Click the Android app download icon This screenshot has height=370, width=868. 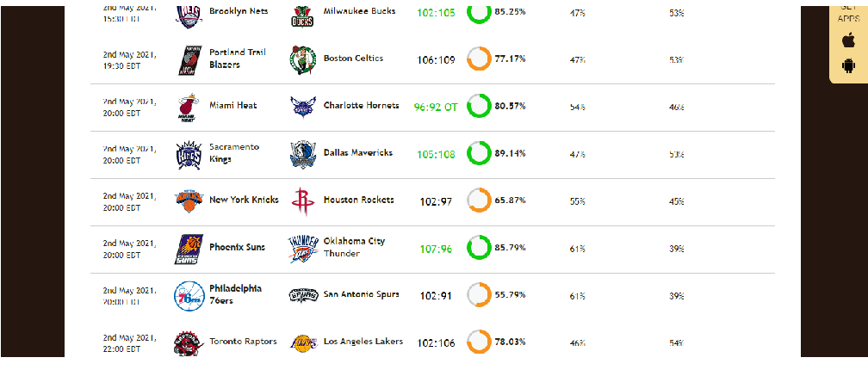(x=847, y=65)
